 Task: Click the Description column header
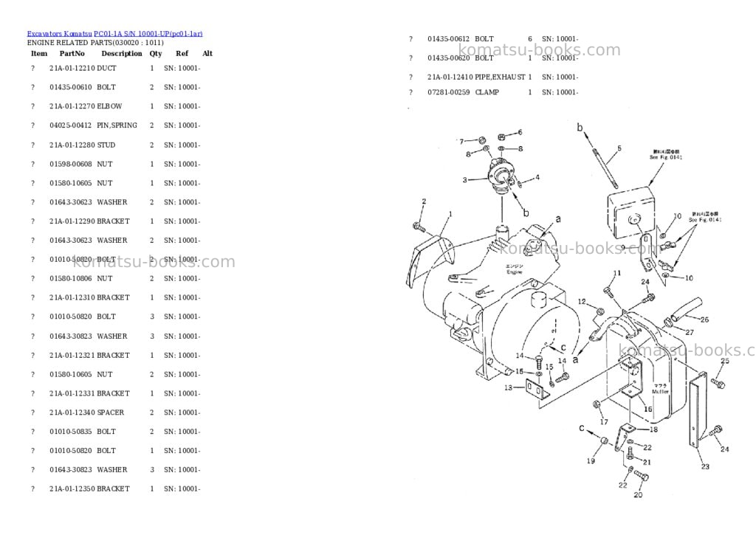(122, 53)
